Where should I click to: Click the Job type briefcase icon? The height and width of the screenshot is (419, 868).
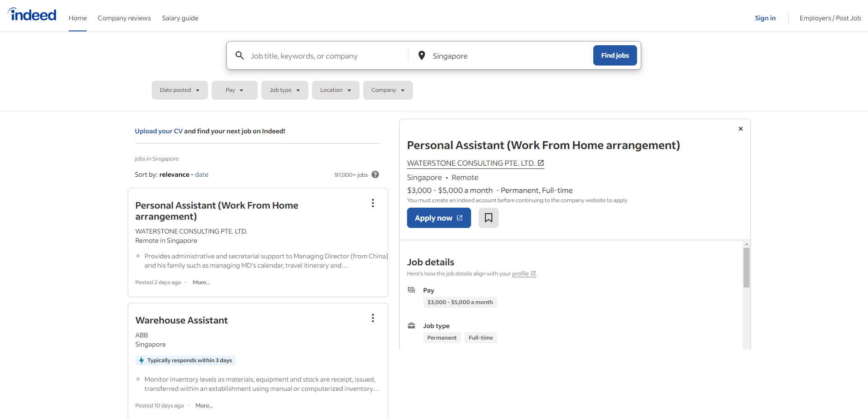pos(412,325)
